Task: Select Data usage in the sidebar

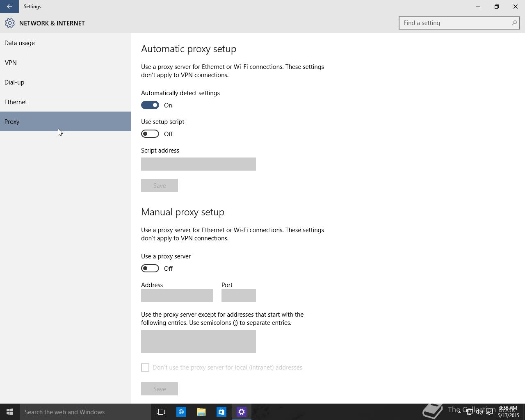Action: pyautogui.click(x=66, y=43)
